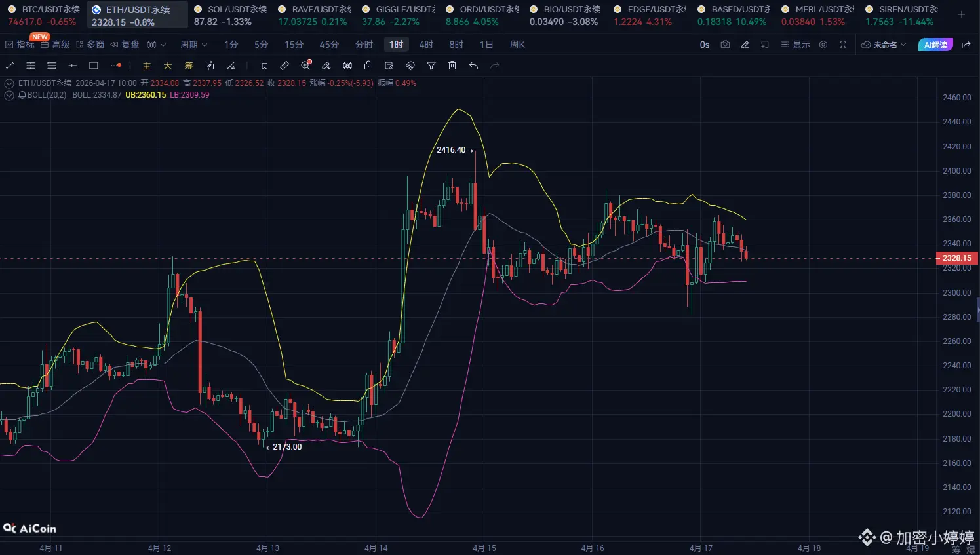The width and height of the screenshot is (980, 555).
Task: Expand the 未命名 saved layout dropdown
Action: tap(884, 45)
